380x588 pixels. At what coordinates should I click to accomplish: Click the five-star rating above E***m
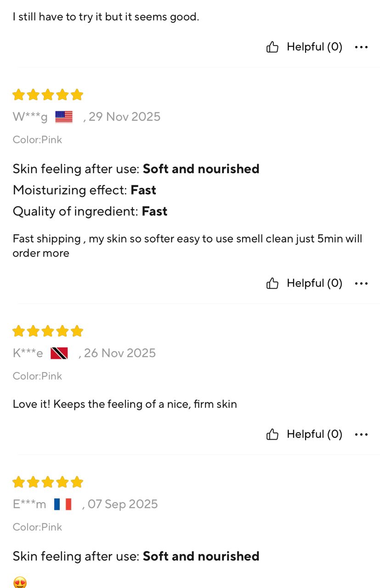pyautogui.click(x=48, y=482)
